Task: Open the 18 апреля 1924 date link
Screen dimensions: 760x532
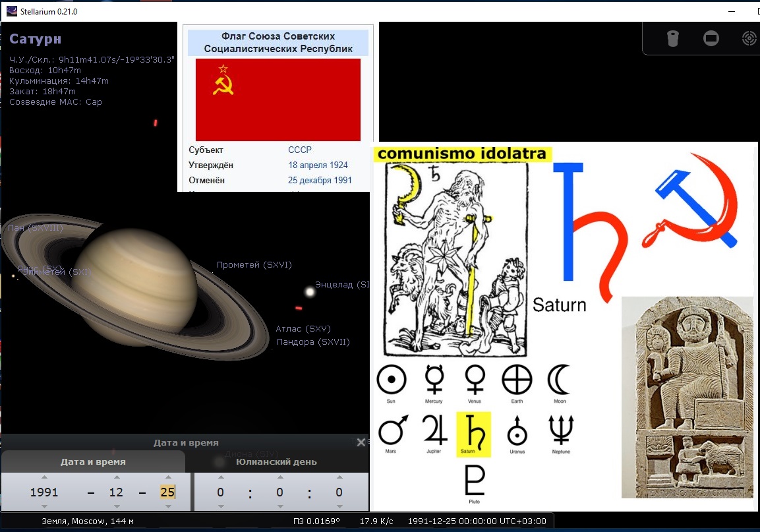Action: pyautogui.click(x=318, y=165)
